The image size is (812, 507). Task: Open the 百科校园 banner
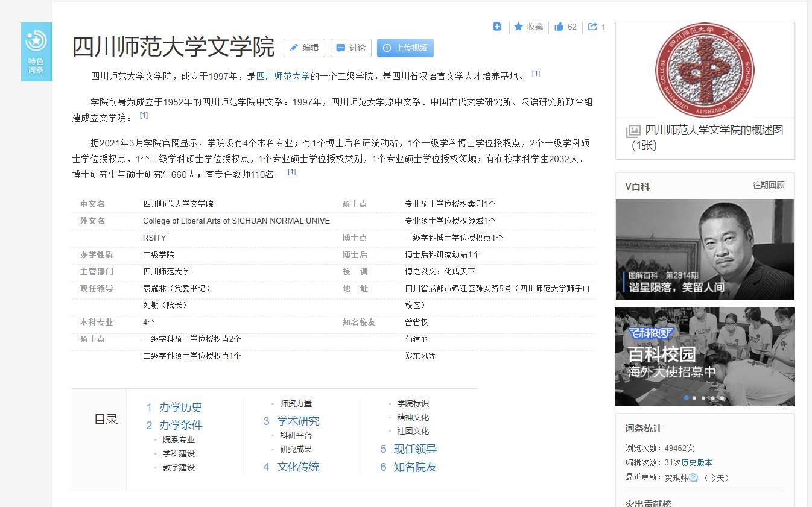(x=705, y=356)
